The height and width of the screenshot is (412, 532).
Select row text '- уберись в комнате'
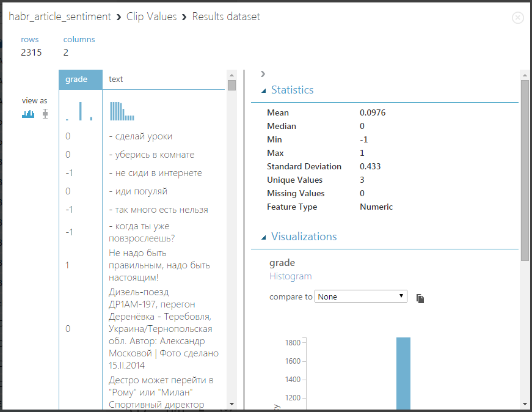click(151, 155)
